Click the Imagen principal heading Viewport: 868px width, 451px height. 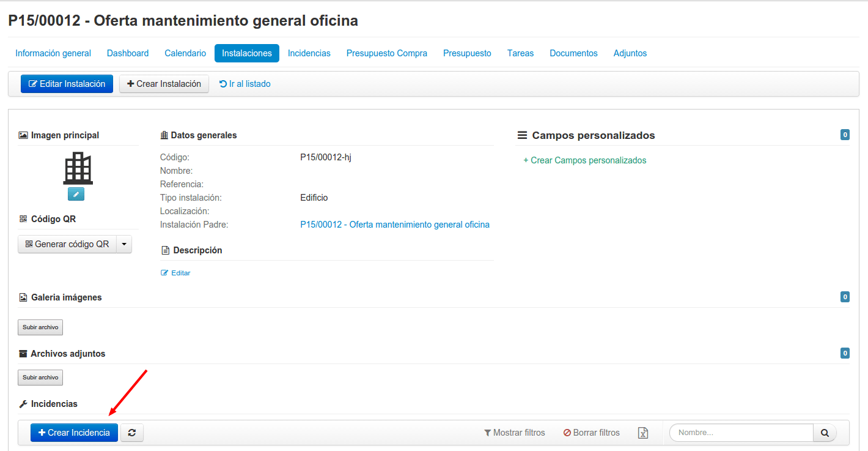click(59, 135)
